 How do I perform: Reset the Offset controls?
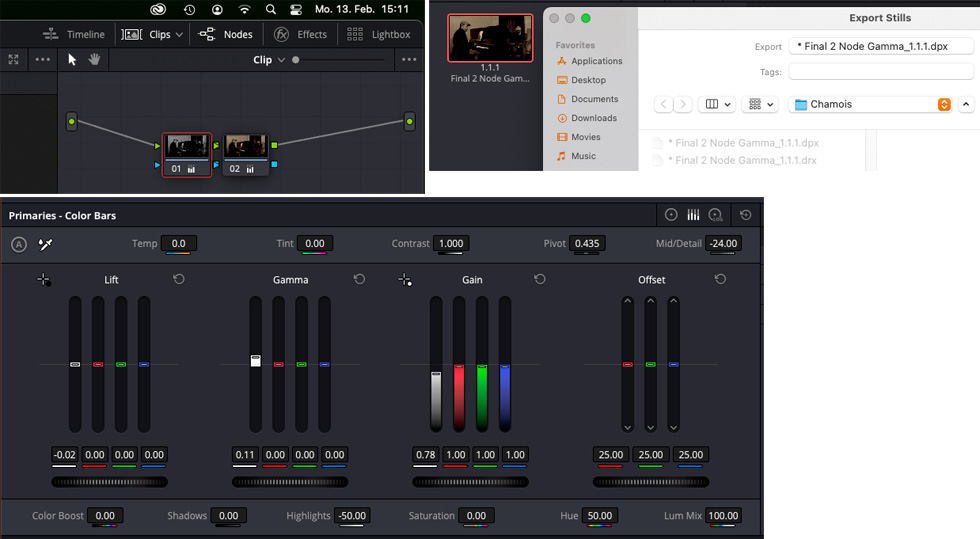point(720,280)
